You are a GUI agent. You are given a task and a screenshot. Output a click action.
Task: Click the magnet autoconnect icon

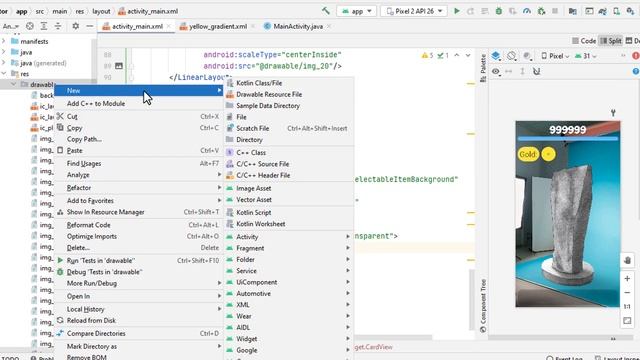coord(536,71)
